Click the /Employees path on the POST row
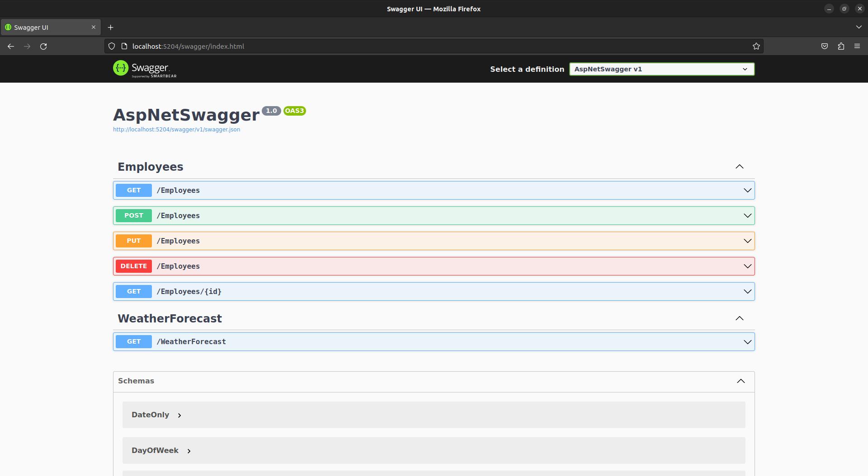Image resolution: width=868 pixels, height=476 pixels. pos(178,215)
